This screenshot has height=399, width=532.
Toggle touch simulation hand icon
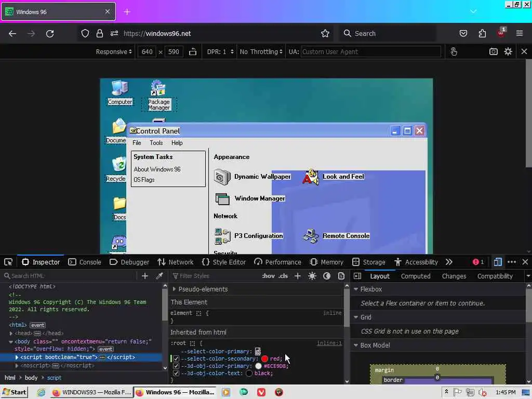pos(454,51)
